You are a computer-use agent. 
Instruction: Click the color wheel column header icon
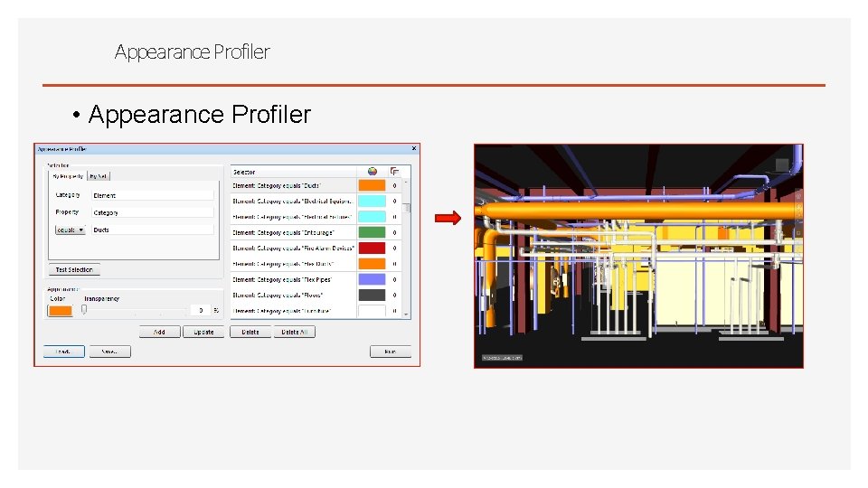(x=372, y=172)
